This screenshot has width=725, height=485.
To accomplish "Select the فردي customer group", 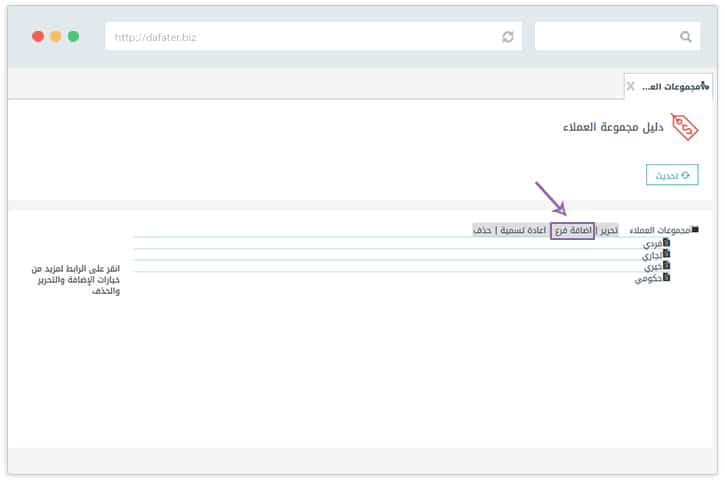I will point(651,244).
